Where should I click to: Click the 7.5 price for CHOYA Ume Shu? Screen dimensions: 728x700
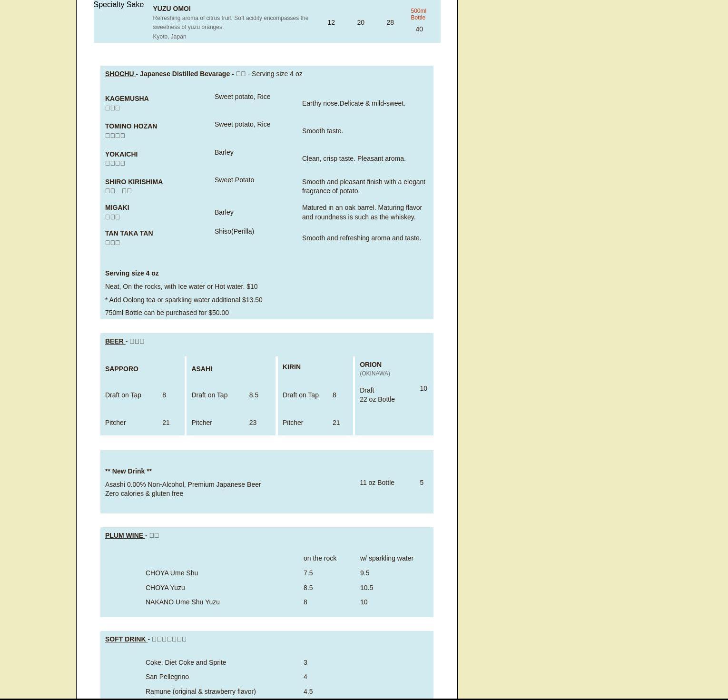point(308,573)
